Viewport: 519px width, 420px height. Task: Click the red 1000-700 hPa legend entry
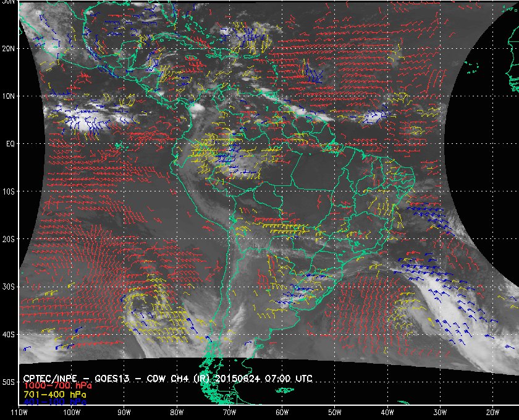tap(57, 386)
